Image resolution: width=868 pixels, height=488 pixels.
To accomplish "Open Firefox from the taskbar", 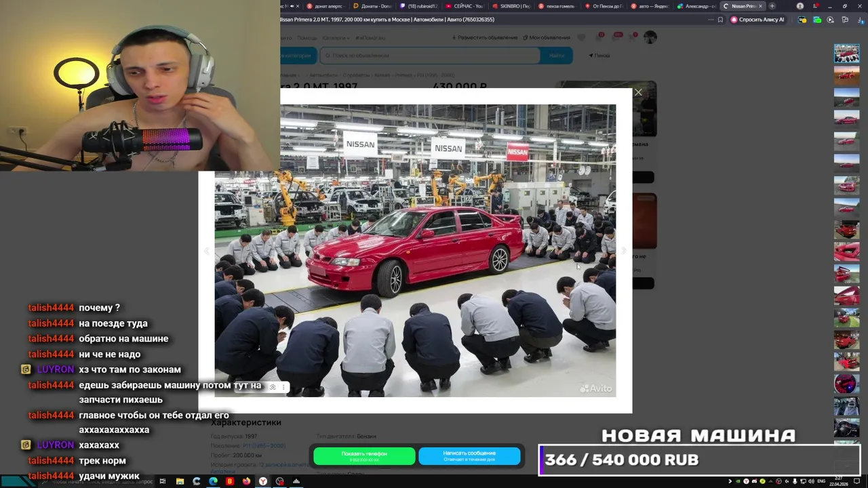I will point(246,481).
